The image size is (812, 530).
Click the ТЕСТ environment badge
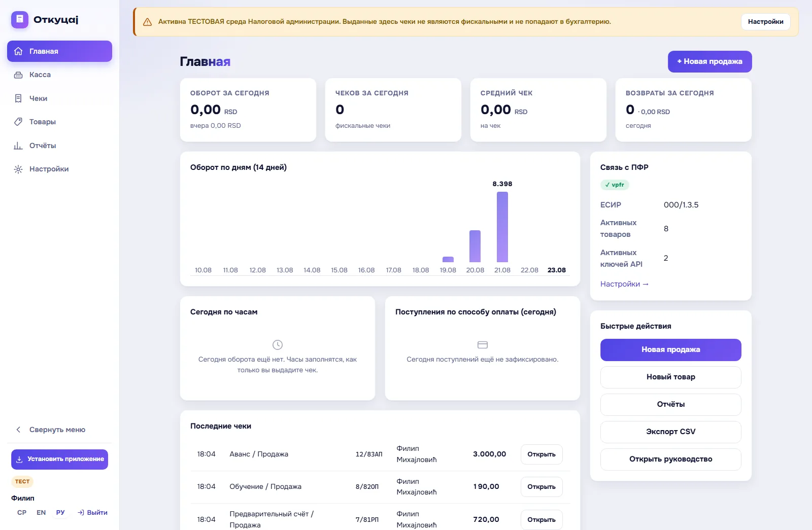[x=22, y=482]
